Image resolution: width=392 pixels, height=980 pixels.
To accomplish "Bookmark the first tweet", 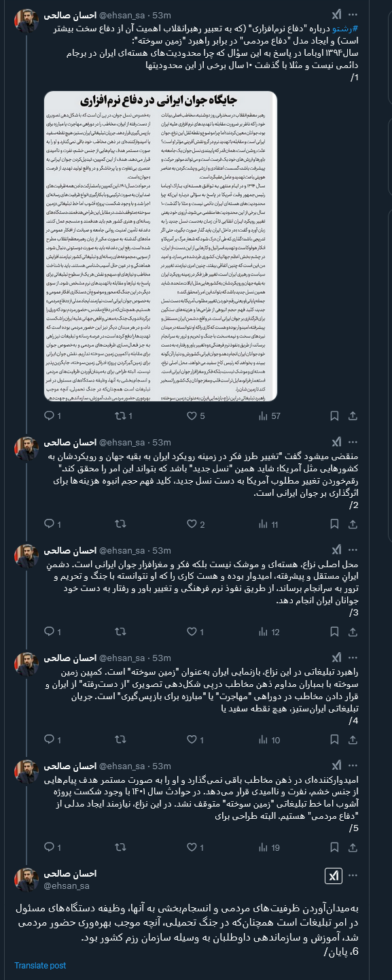I will 334,415.
